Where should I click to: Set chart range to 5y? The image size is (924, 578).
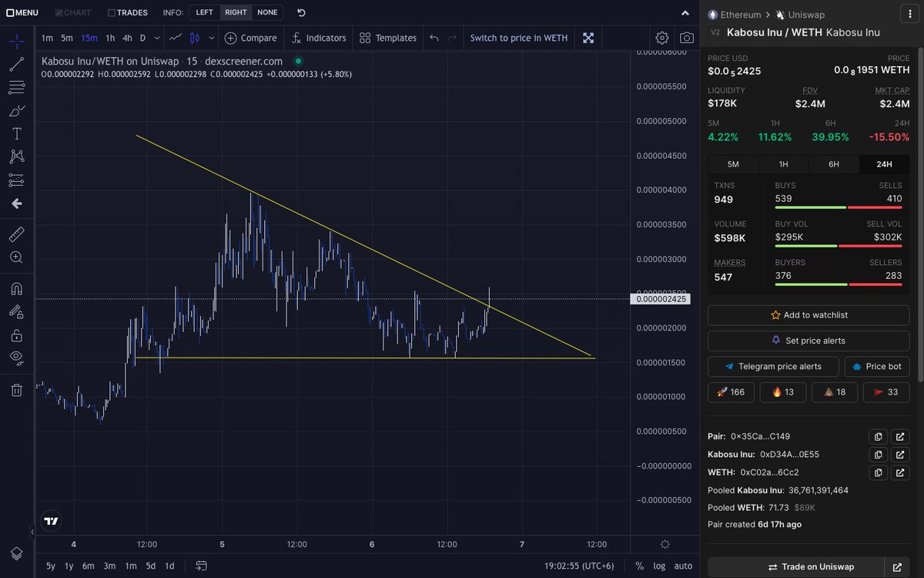tap(50, 566)
